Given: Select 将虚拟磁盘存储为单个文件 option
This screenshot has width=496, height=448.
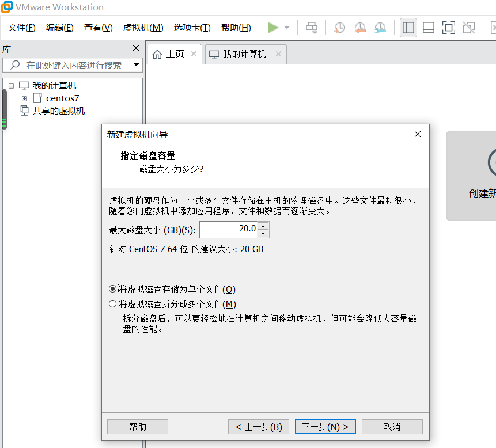Looking at the screenshot, I should point(173,289).
